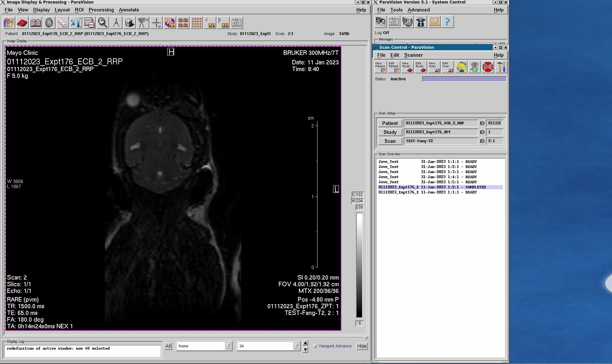Click the crosshair cursor tool icon
This screenshot has width=612, height=364.
click(156, 23)
